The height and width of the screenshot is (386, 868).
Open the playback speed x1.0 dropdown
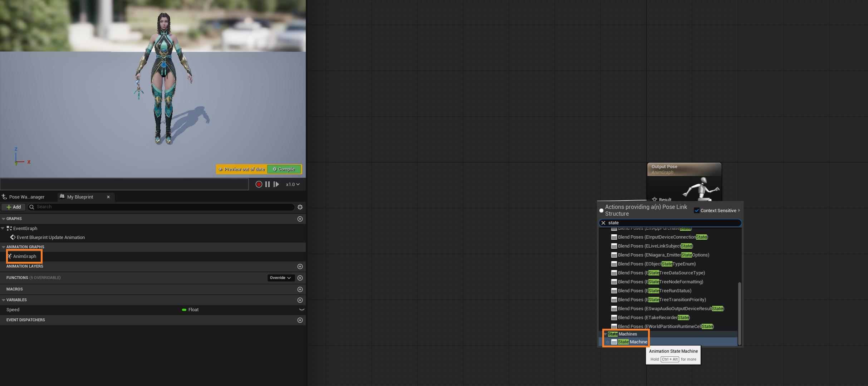click(293, 185)
